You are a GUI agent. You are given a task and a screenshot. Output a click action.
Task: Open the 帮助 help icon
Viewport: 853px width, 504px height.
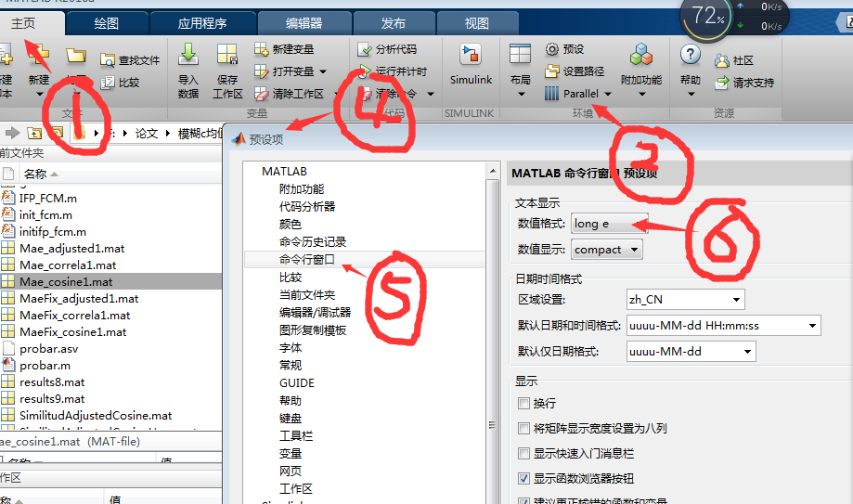tap(690, 55)
